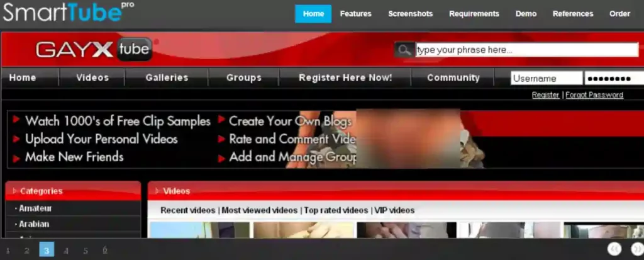Click the Register link below login
This screenshot has width=644, height=260.
pyautogui.click(x=545, y=95)
